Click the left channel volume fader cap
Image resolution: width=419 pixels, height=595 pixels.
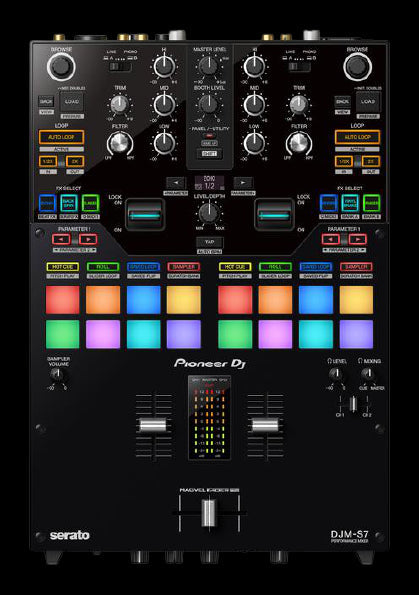click(x=153, y=425)
